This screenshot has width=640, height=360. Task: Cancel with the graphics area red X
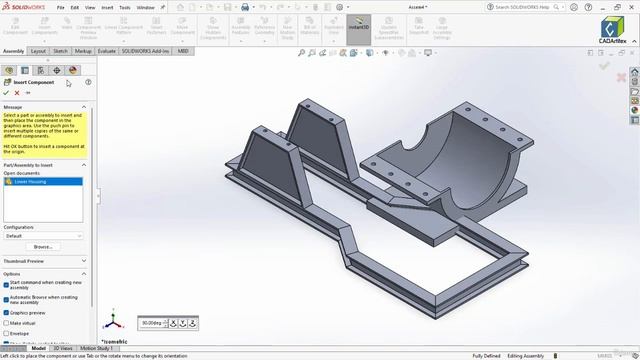tap(621, 78)
